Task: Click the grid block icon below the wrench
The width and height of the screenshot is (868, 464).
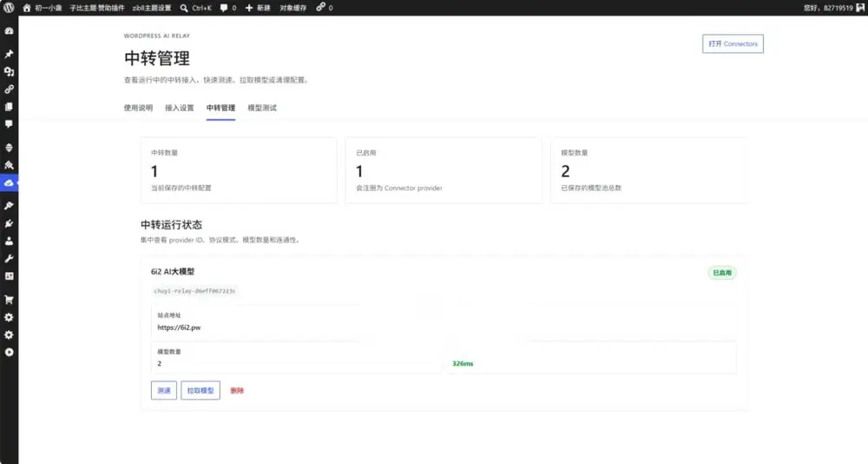Action: tap(9, 276)
